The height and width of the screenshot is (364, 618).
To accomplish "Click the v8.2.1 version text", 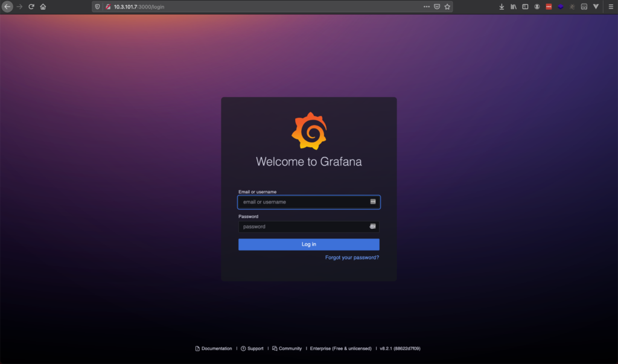I will pyautogui.click(x=400, y=349).
